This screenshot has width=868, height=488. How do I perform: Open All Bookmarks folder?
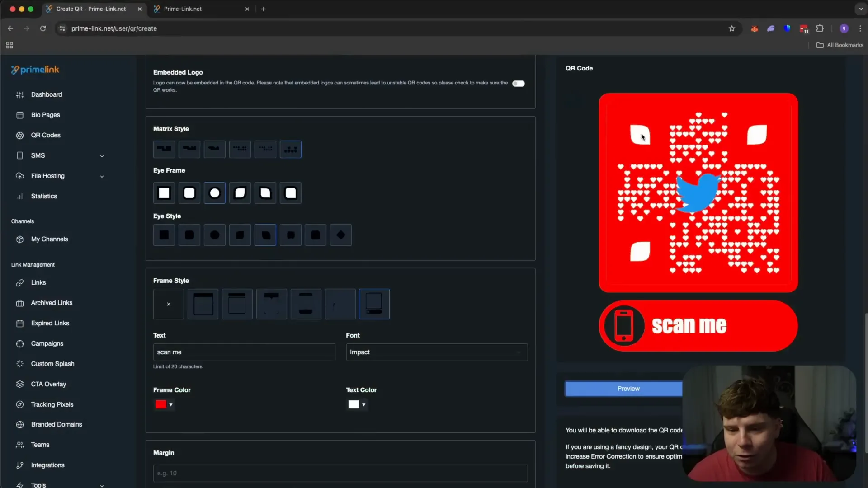point(840,45)
